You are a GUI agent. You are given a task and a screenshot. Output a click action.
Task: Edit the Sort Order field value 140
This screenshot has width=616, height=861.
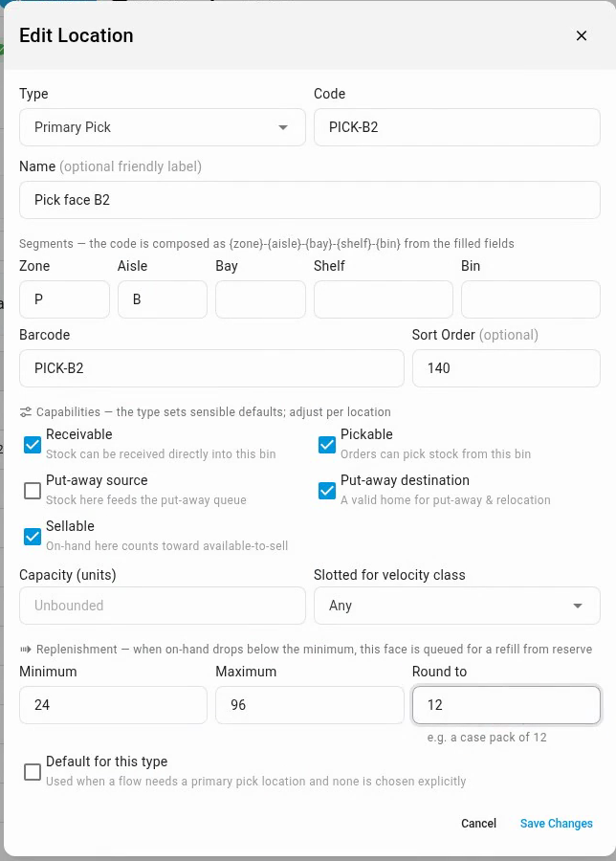click(506, 368)
